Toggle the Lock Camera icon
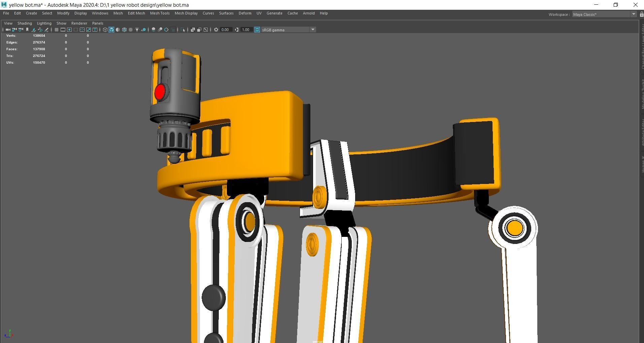 pos(14,30)
